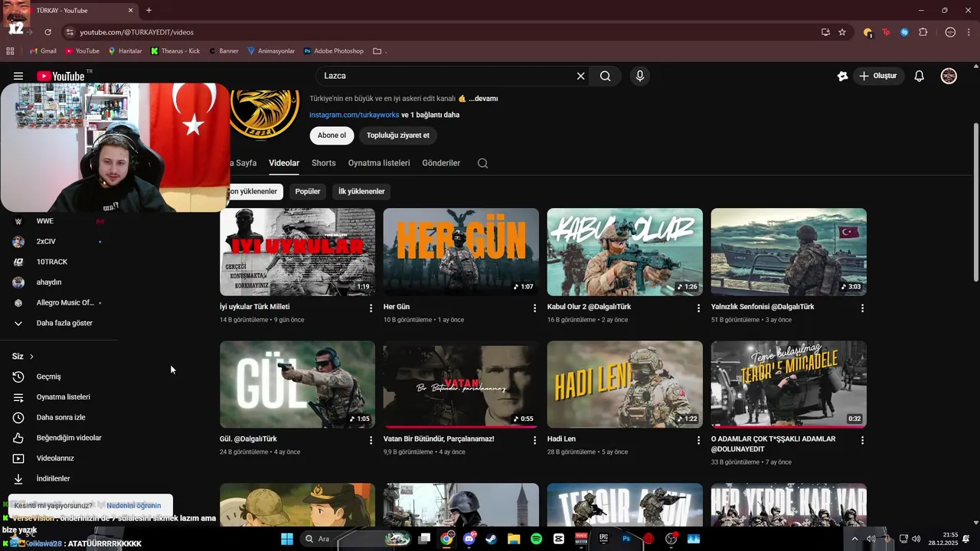Open Kabul Olur 2 video thumbnail
Screen dimensions: 980x551
click(625, 252)
